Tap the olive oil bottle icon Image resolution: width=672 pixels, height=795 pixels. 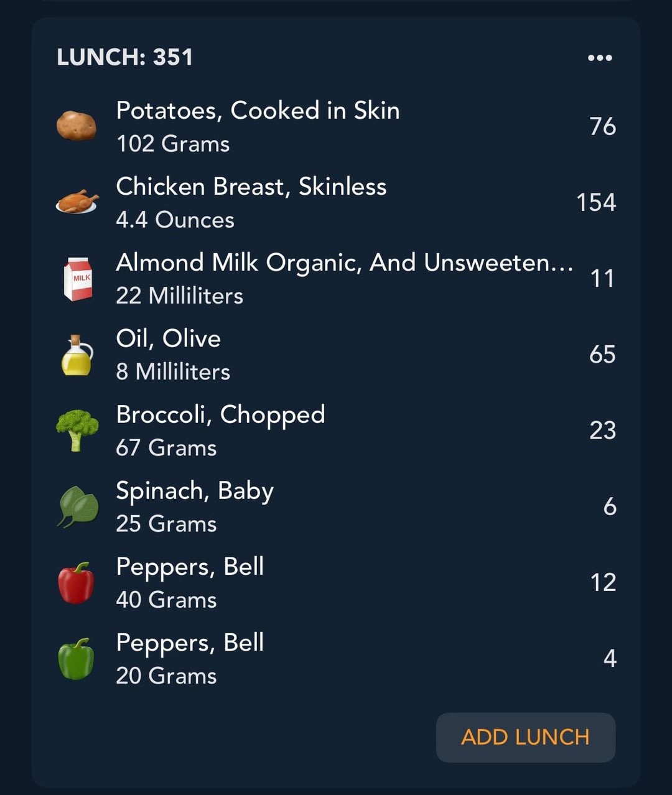77,355
